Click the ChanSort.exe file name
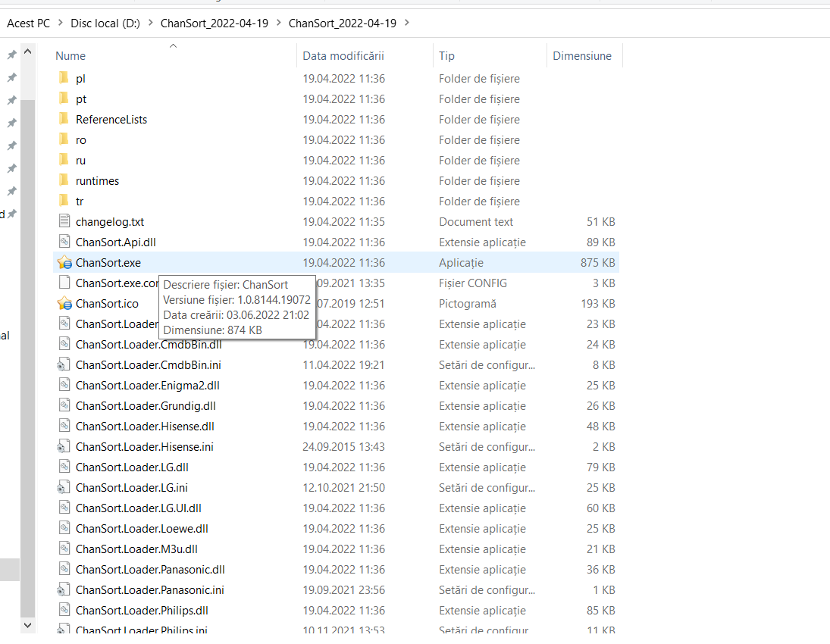 [108, 262]
